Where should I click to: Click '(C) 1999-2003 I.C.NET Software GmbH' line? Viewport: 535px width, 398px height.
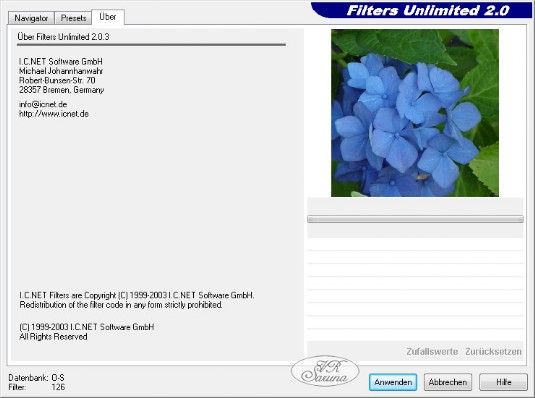(87, 327)
